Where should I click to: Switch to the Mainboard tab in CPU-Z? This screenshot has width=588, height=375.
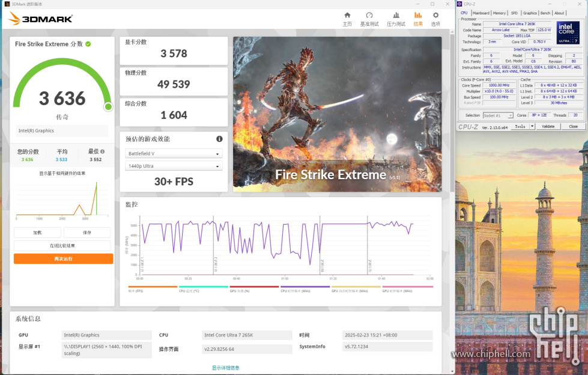[x=480, y=13]
